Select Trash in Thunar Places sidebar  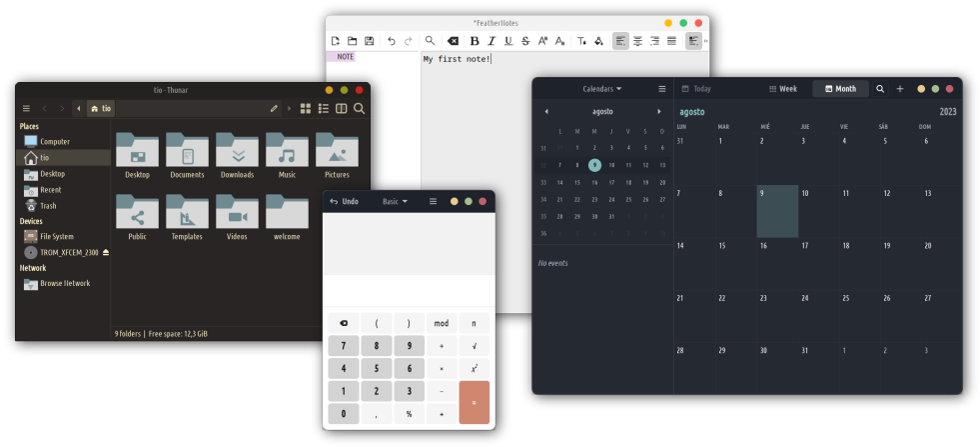(x=47, y=206)
